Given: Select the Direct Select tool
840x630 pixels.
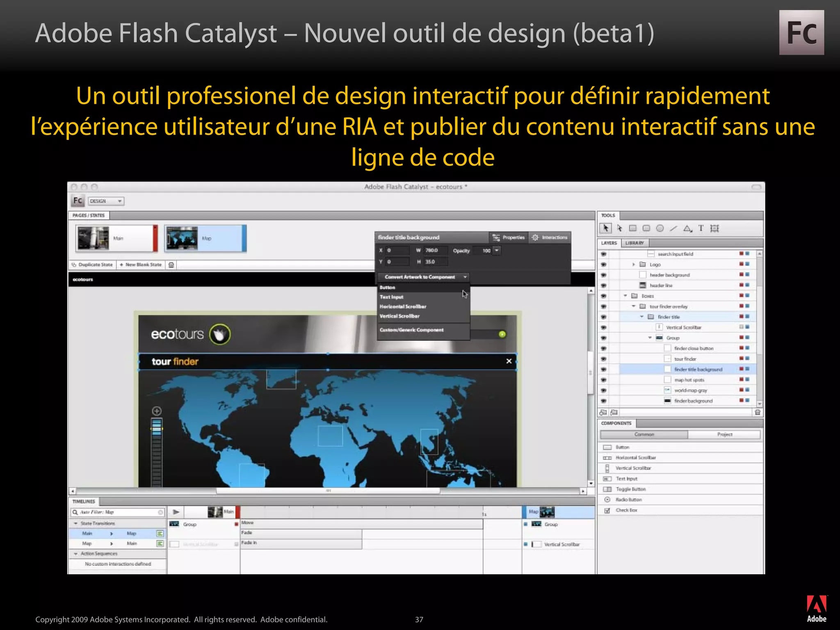Looking at the screenshot, I should [619, 228].
